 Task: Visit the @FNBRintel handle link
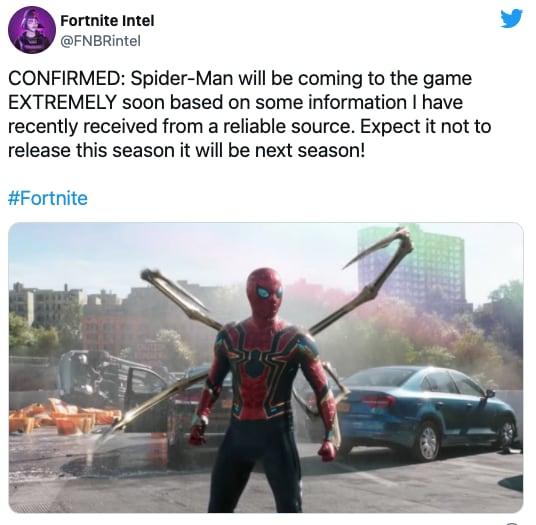pyautogui.click(x=100, y=41)
